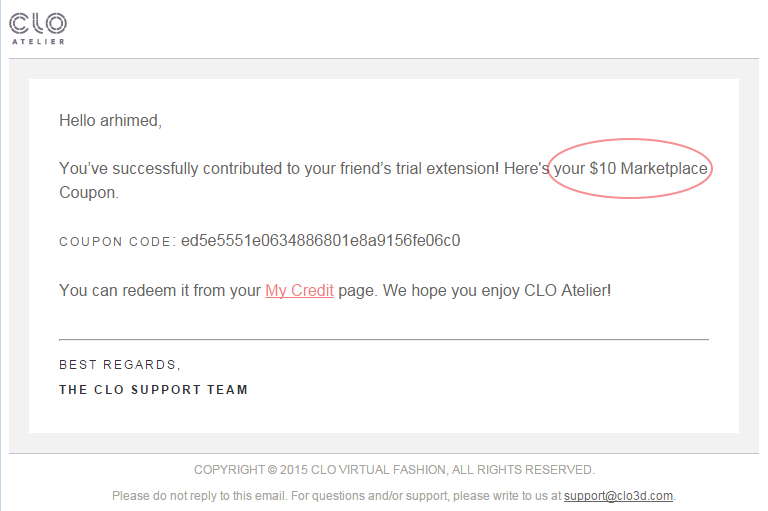Click the support@clo3d.com email link
This screenshot has height=511, width=768.
(618, 495)
